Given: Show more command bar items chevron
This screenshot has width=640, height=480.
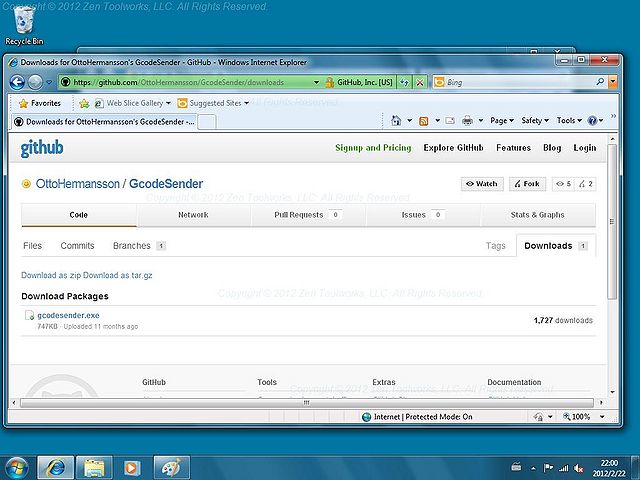Looking at the screenshot, I should coord(613,116).
